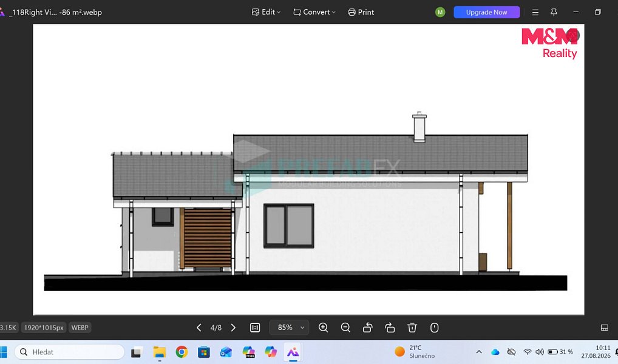
Task: Click the active image viewer taskbar icon
Action: point(293,352)
